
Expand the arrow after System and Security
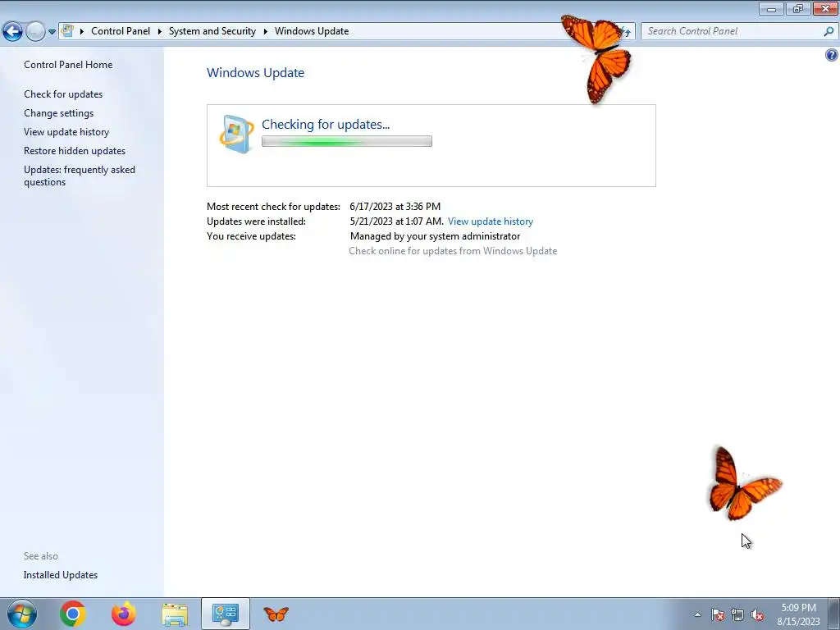[x=265, y=31]
